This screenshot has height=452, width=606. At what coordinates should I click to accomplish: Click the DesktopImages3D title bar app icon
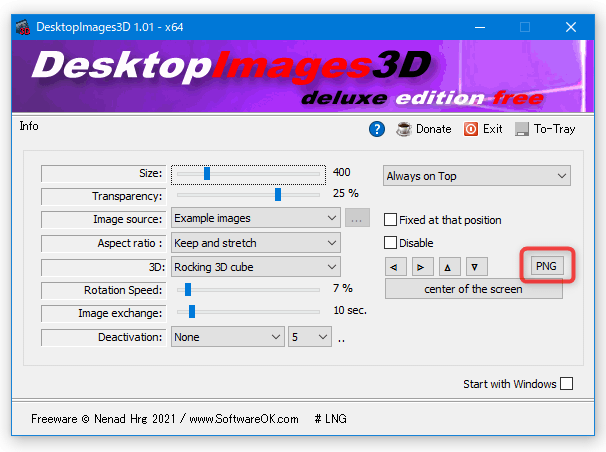(x=23, y=27)
